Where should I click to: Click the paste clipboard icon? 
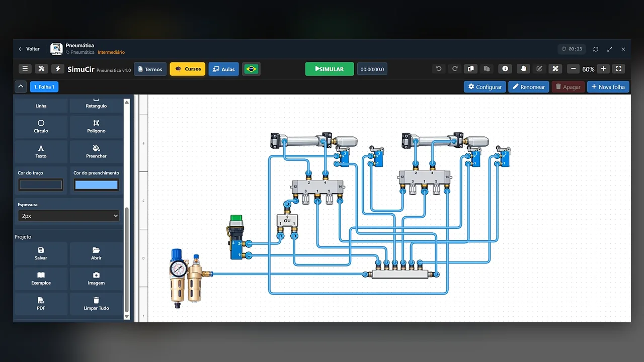[x=487, y=69]
